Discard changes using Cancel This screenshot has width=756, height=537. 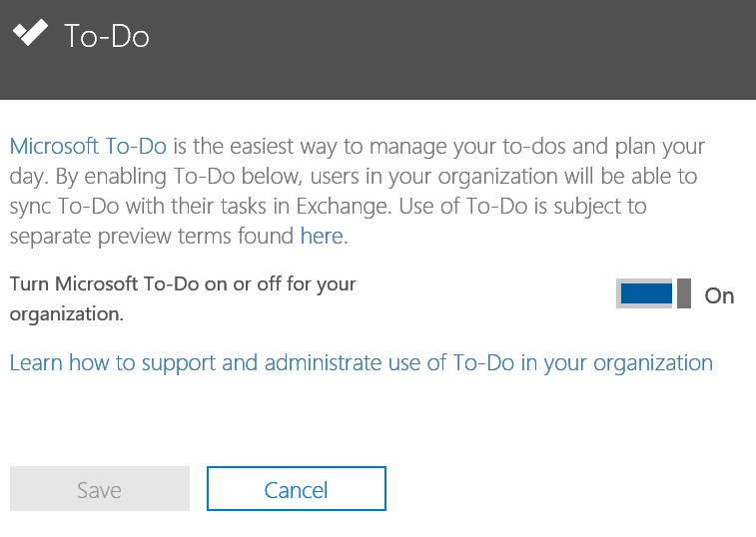(x=296, y=490)
